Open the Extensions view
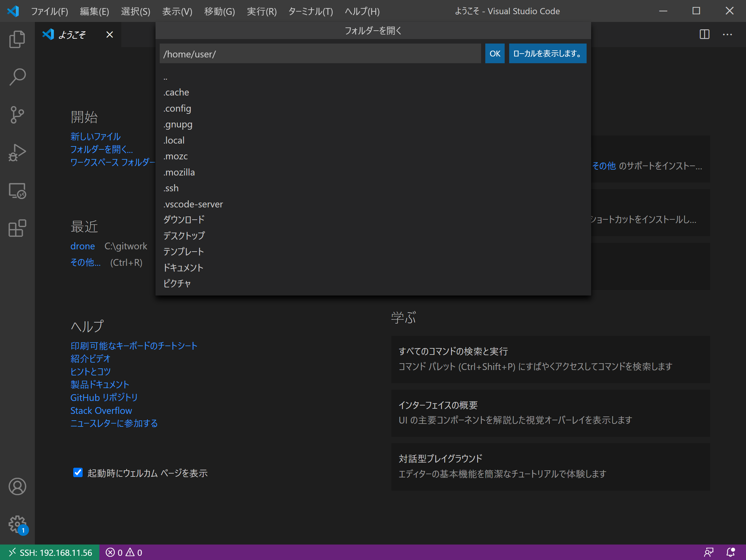Viewport: 746px width, 560px height. click(x=17, y=228)
